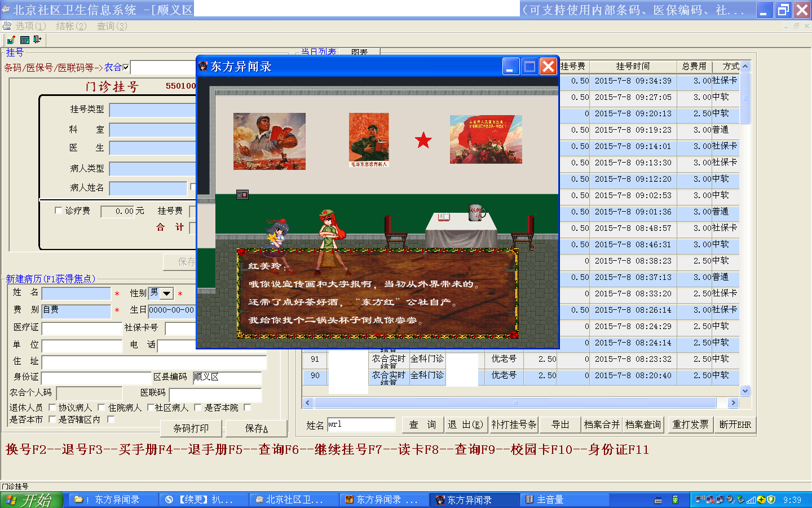Click the table list toolbar icon
Screen dimensions: 812x508
24,40
